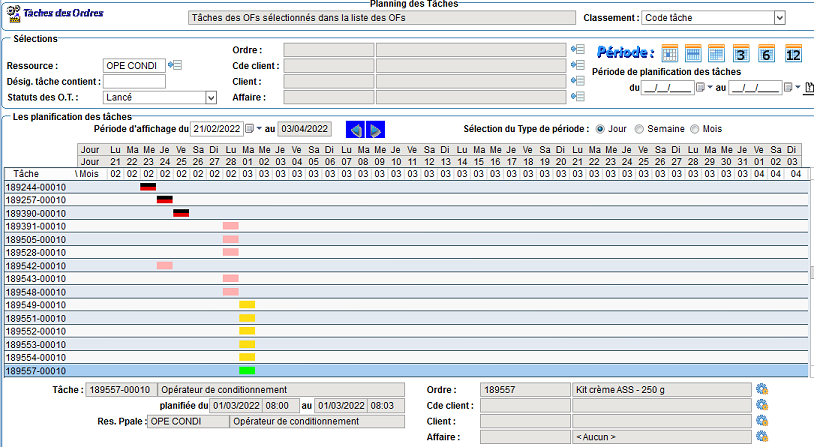Viewport: 814px width, 447px height.
Task: Click the first calendar icon beside Période
Action: [669, 54]
